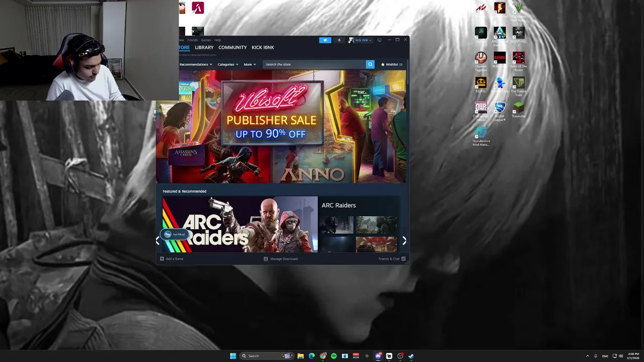Click the ENG language indicator
The height and width of the screenshot is (362, 644).
tap(605, 356)
